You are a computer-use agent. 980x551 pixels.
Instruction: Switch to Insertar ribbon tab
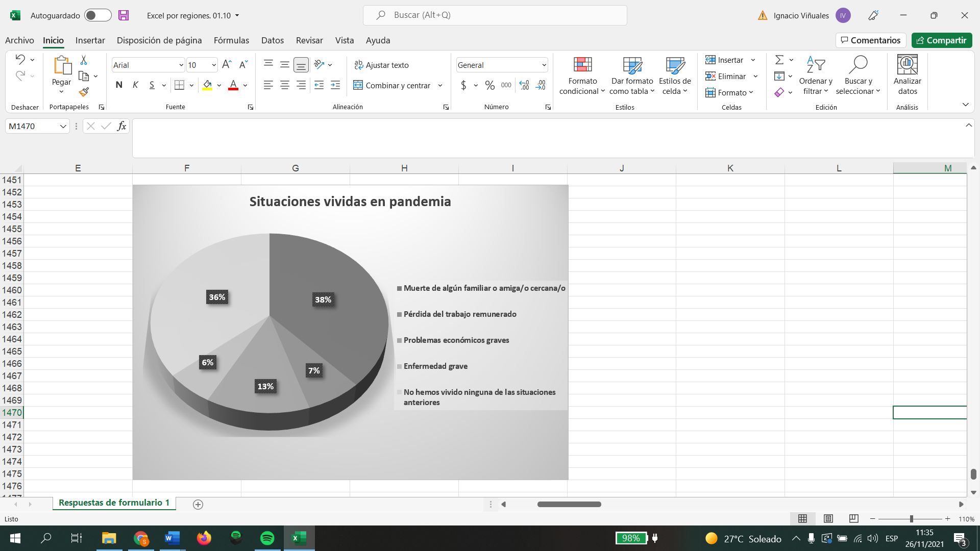pos(90,40)
